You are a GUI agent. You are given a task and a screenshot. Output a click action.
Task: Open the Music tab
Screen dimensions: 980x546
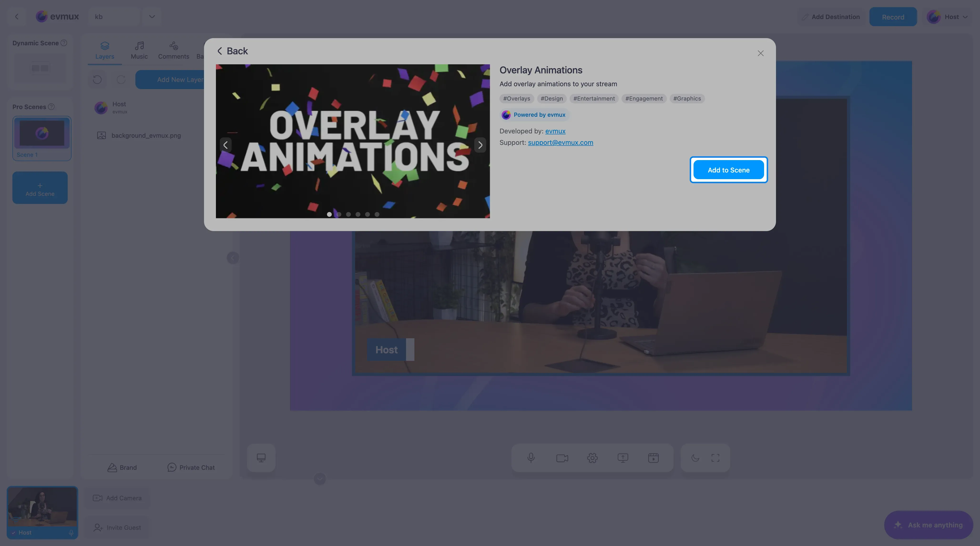(139, 51)
